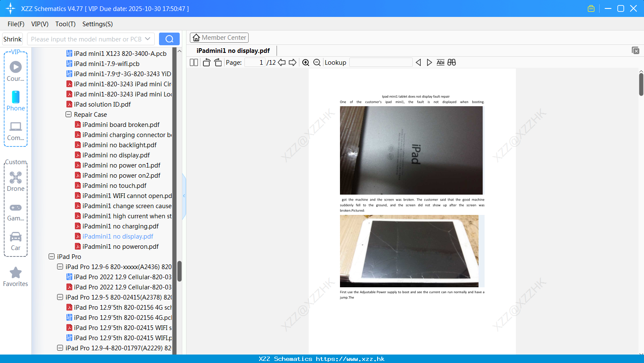Screen dimensions: 644x363
Task: Click the PDF viewer scrollbar thumb
Action: 641,84
